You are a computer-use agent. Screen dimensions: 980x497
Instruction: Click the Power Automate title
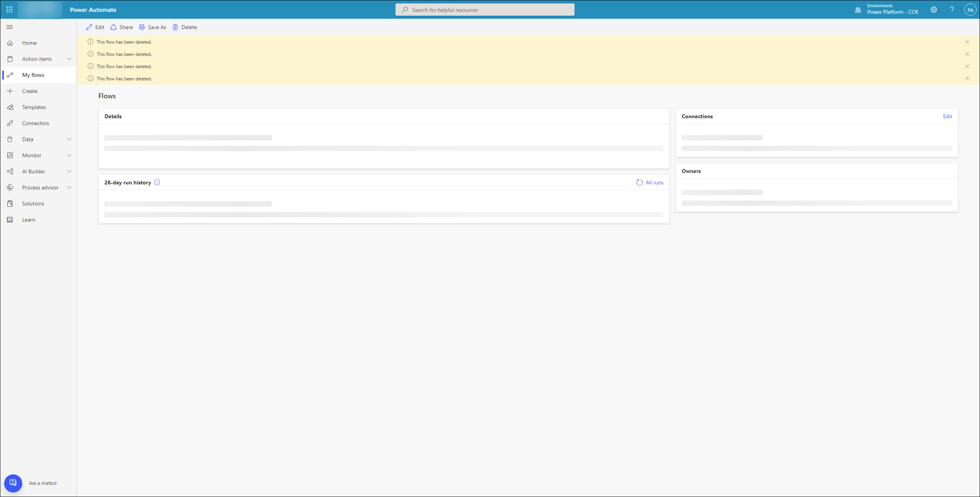pos(93,10)
